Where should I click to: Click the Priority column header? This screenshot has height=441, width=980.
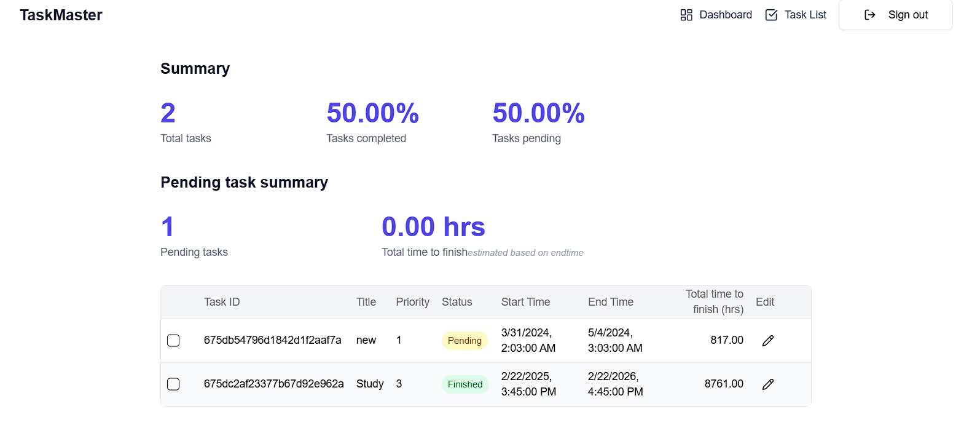click(x=412, y=302)
